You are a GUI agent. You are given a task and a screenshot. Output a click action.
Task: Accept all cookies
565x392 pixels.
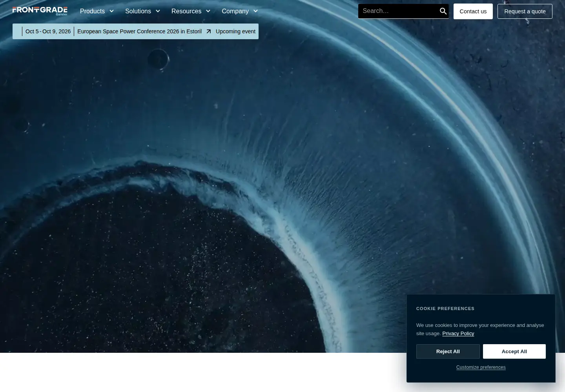click(x=514, y=352)
